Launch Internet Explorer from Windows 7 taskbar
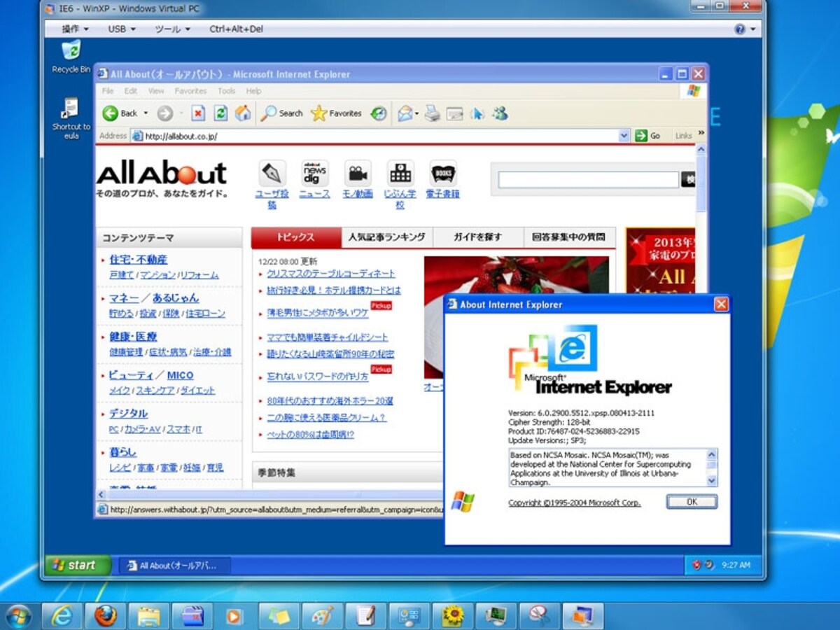Viewport: 840px width, 630px height. click(62, 615)
